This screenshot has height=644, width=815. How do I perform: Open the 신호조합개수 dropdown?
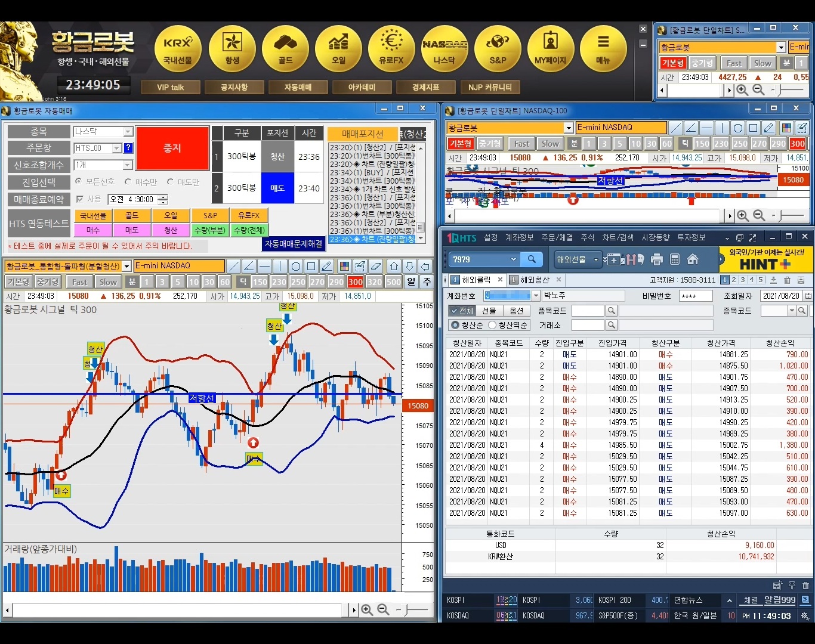pyautogui.click(x=128, y=165)
